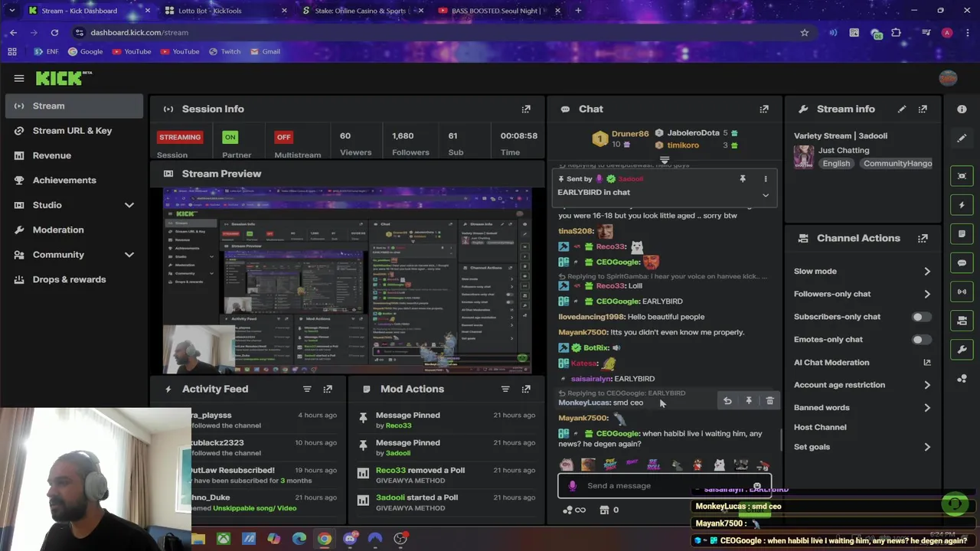
Task: Delete MonkeyLucas's chat message
Action: (x=769, y=401)
